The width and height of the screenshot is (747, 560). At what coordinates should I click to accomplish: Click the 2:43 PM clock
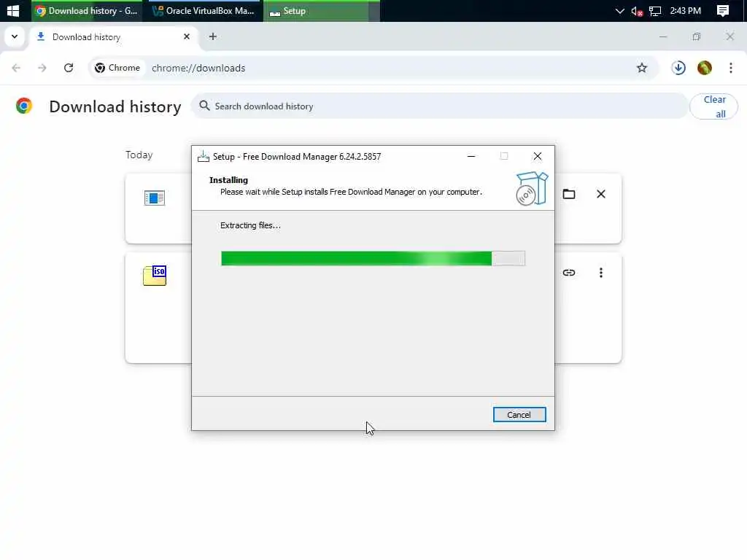point(685,10)
